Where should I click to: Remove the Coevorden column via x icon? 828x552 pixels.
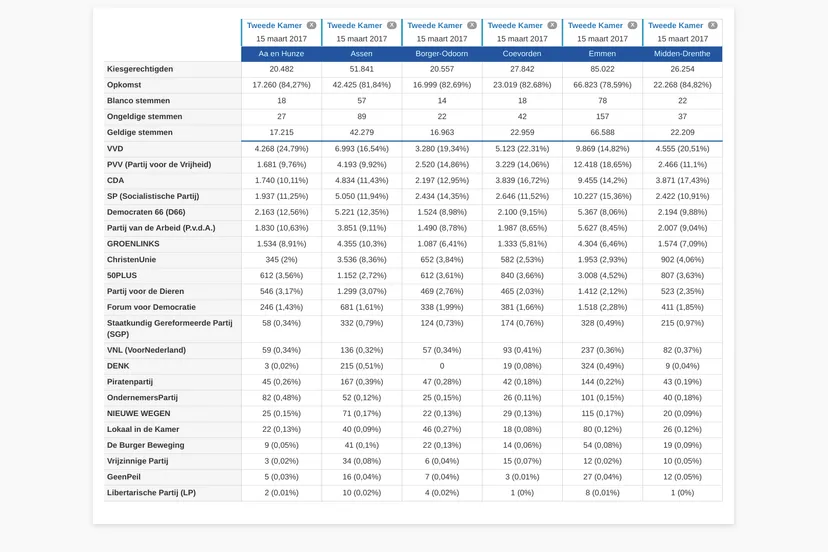551,26
